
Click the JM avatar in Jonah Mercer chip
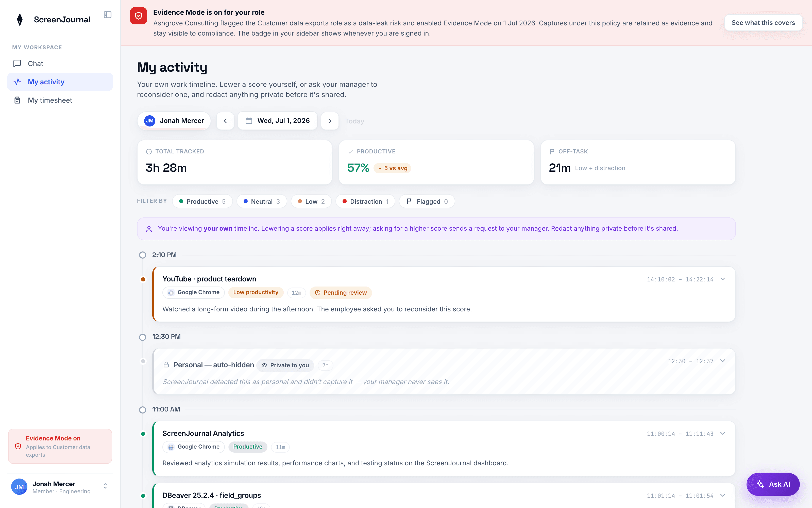tap(150, 121)
